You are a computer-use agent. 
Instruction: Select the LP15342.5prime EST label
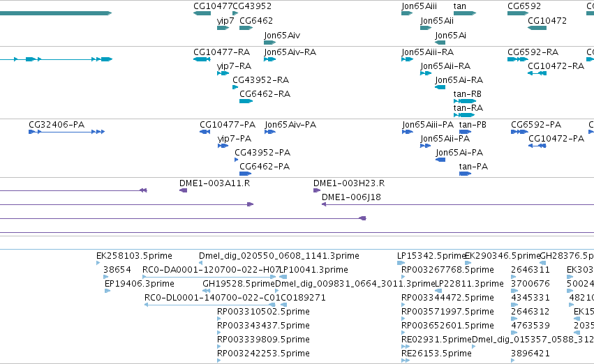click(x=431, y=256)
